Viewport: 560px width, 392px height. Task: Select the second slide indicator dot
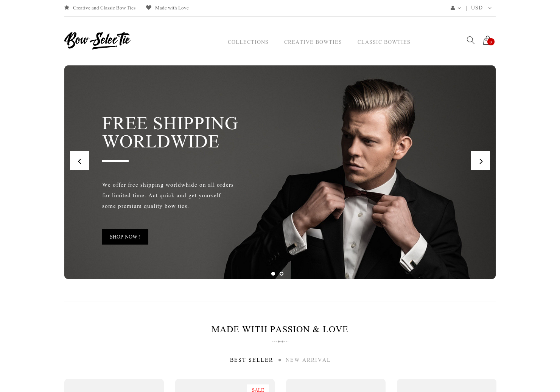[282, 274]
